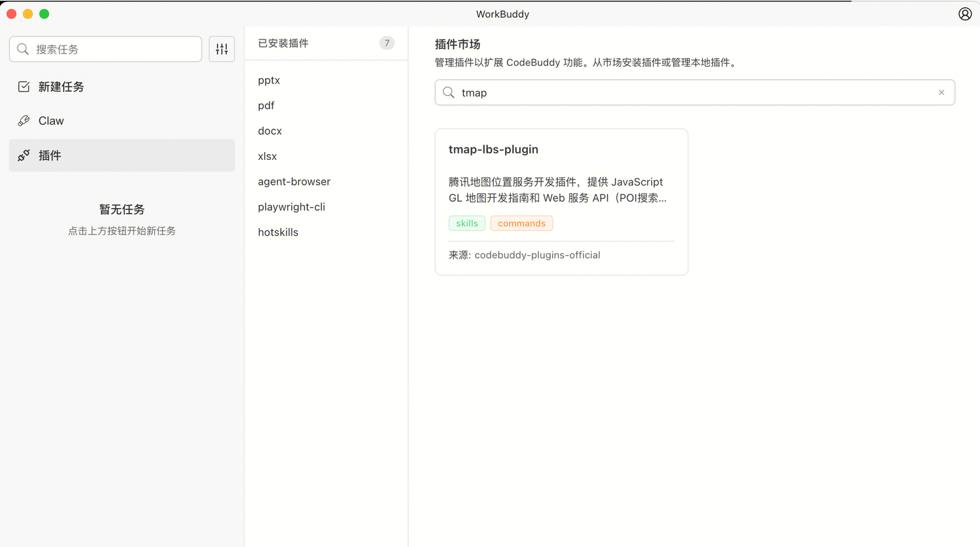Viewport: 980px width, 547px height.
Task: Select the 插件 sidebar item
Action: pos(50,155)
